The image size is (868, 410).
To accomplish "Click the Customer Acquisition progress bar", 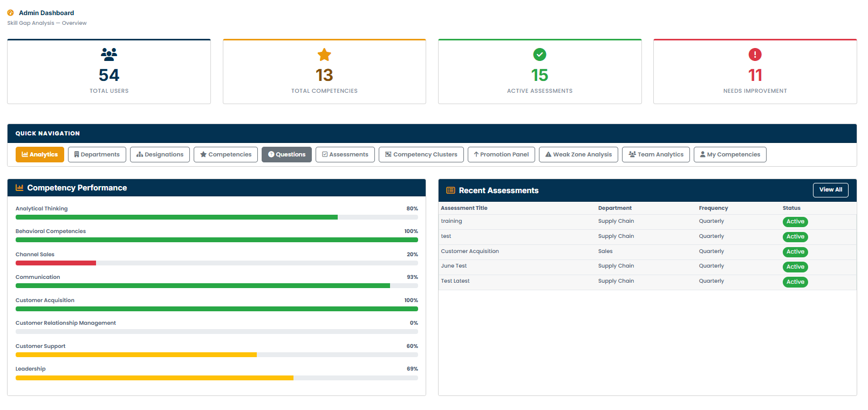I will click(217, 309).
